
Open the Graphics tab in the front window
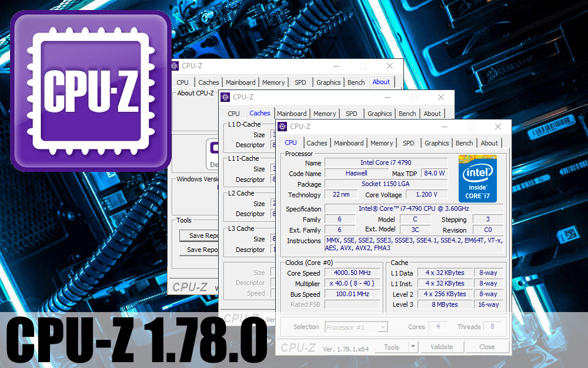436,143
